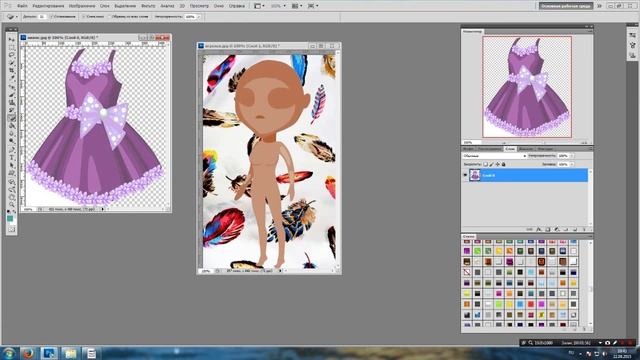This screenshot has width=640, height=360.
Task: Delete layer with trash icon
Action: pyautogui.click(x=584, y=229)
